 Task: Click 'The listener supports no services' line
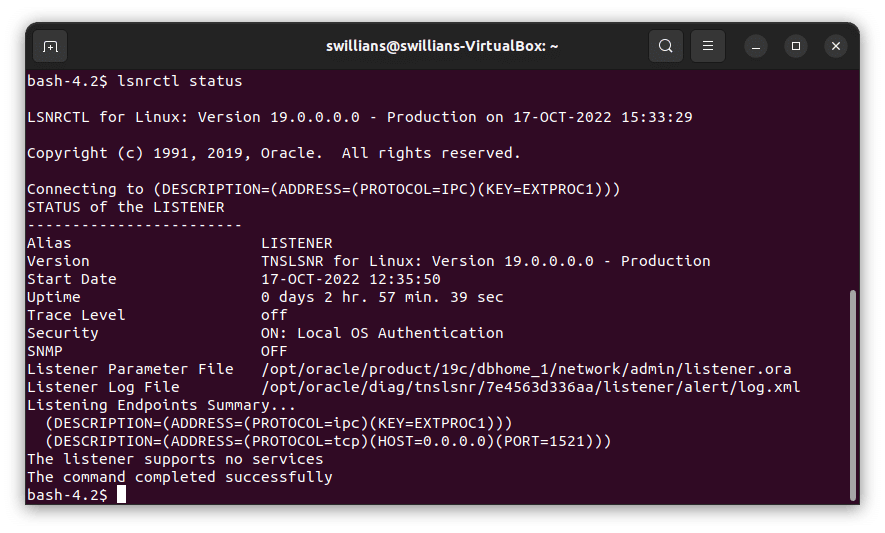(175, 459)
